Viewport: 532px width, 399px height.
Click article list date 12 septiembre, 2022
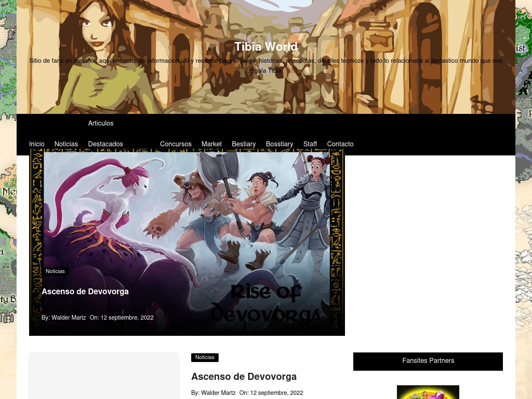coord(277,393)
